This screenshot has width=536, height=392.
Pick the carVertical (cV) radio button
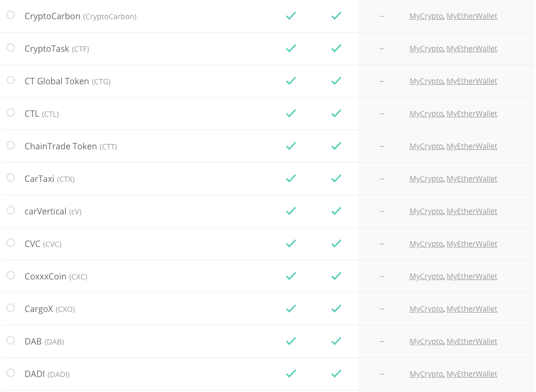11,210
